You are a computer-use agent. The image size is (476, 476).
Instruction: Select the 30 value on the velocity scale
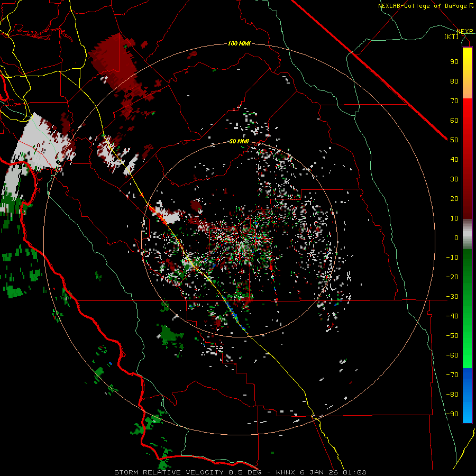tap(454, 179)
